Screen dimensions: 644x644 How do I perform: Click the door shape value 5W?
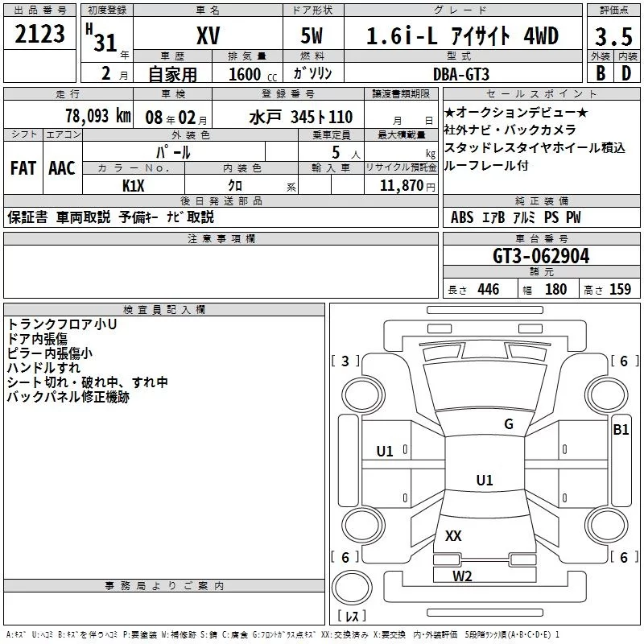[x=312, y=35]
